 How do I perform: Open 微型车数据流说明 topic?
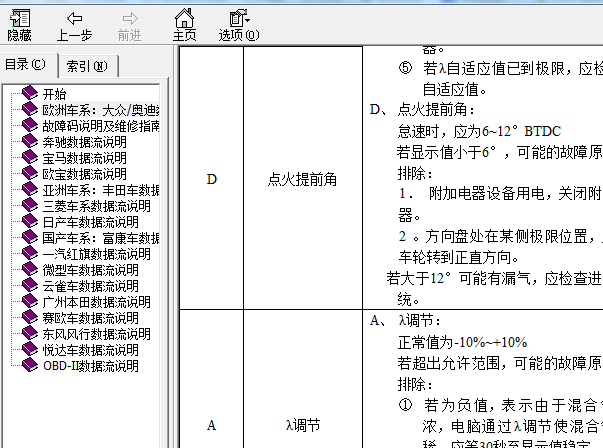(x=90, y=270)
